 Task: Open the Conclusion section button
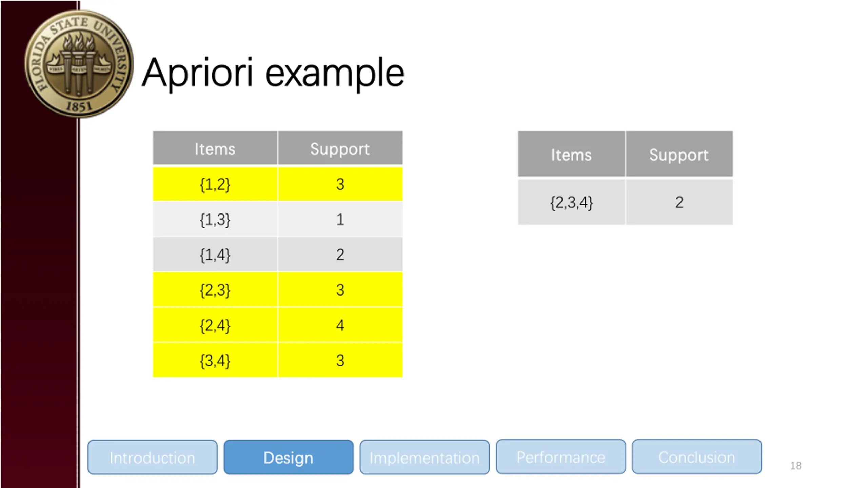tap(697, 457)
